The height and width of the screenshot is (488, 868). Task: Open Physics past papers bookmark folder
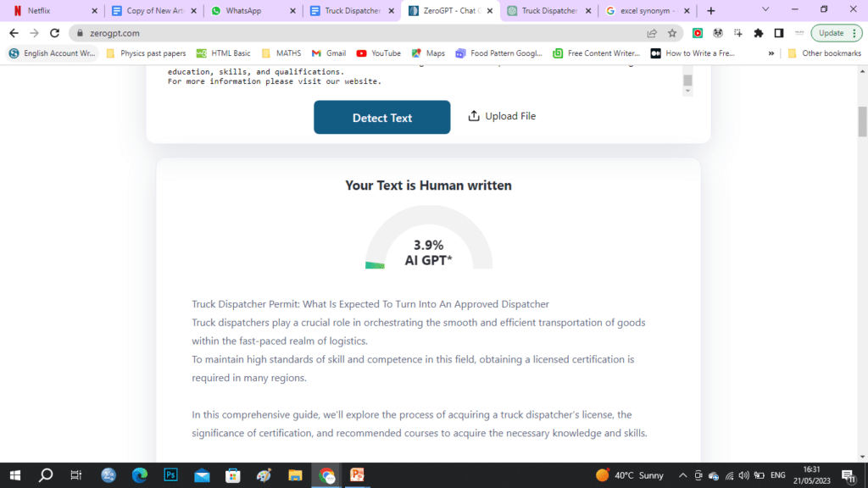click(146, 53)
